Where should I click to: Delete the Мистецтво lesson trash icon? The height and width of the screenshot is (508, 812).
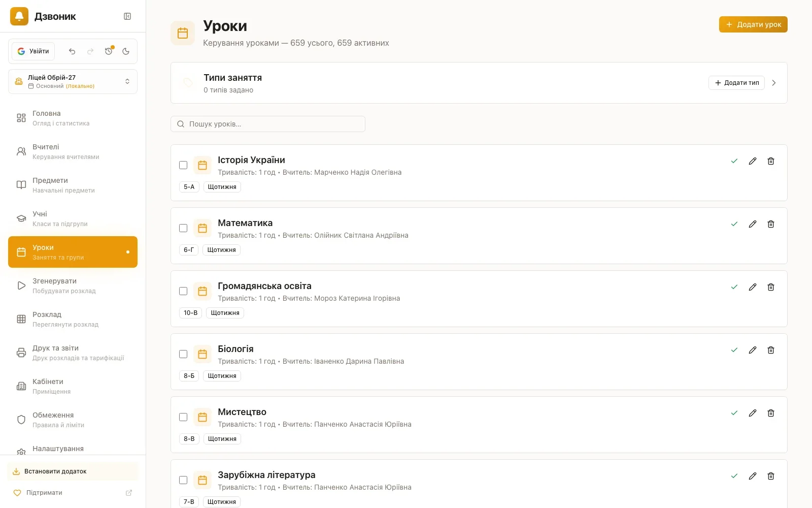(771, 413)
